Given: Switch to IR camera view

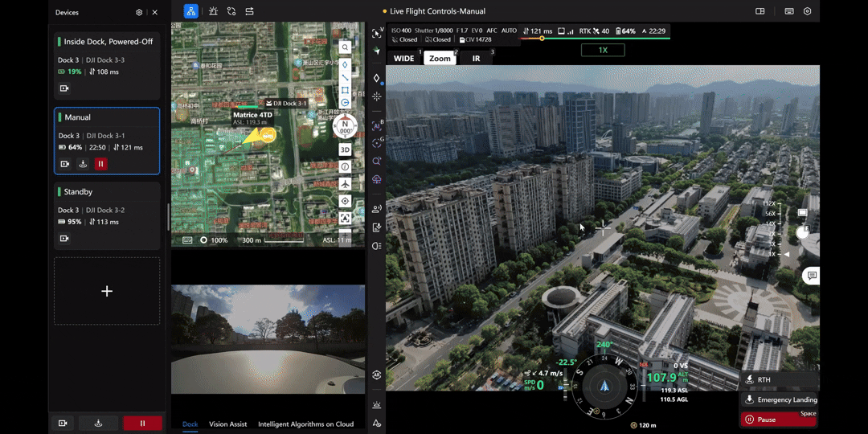Looking at the screenshot, I should [476, 58].
